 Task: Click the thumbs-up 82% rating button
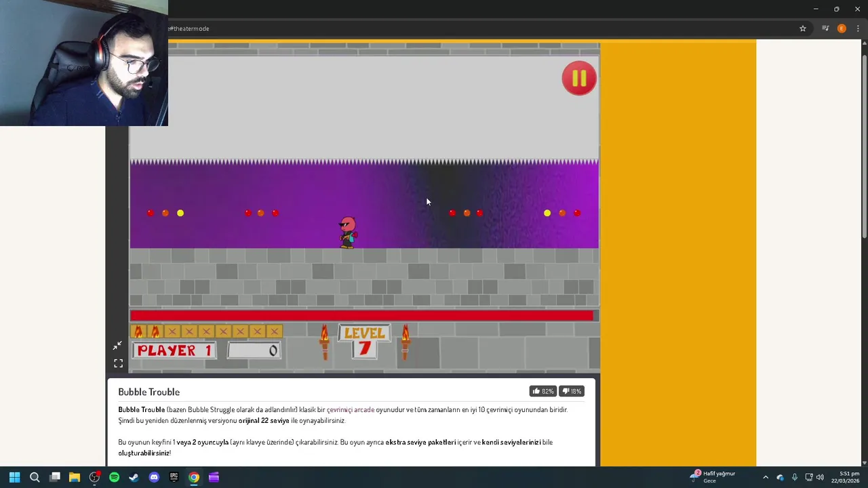(543, 391)
